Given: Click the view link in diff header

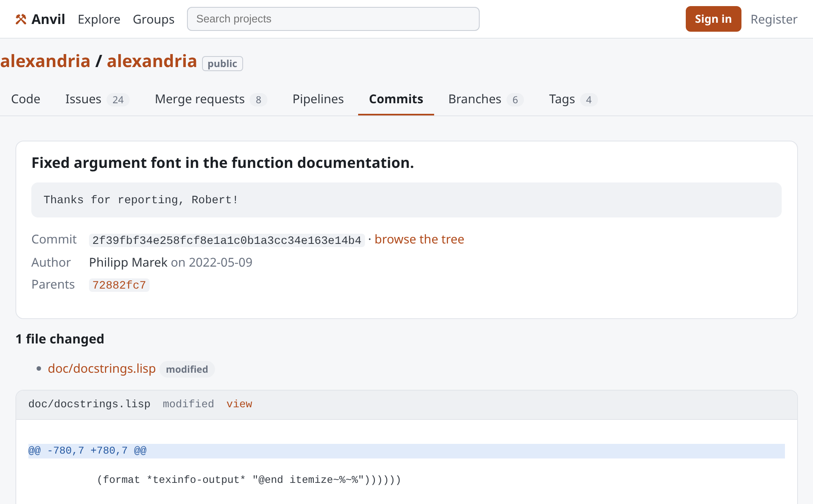Looking at the screenshot, I should click(239, 404).
